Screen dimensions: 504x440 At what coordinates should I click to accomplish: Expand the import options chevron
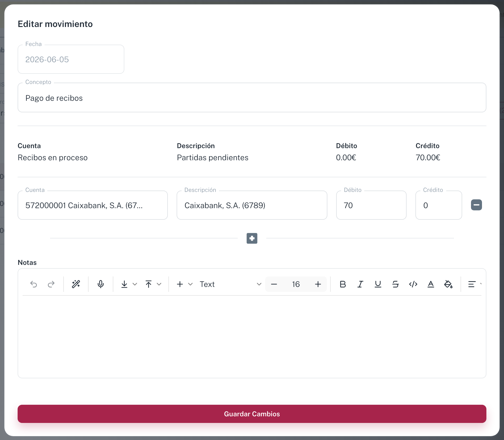coord(135,284)
